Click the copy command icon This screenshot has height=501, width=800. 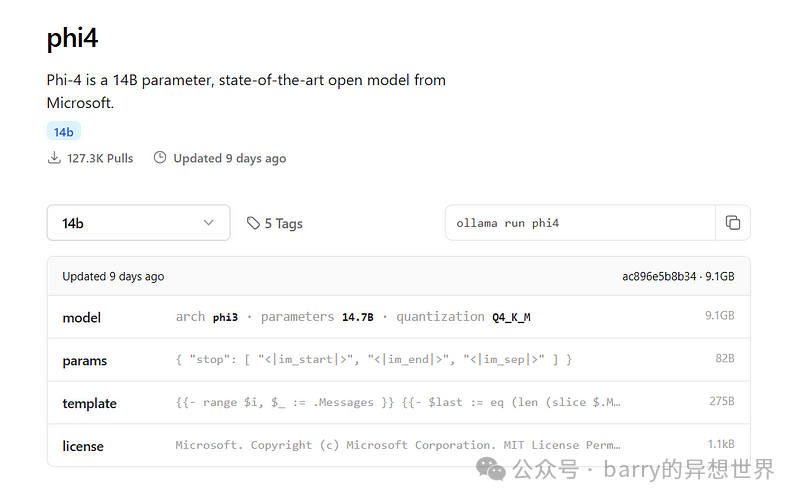coord(733,223)
